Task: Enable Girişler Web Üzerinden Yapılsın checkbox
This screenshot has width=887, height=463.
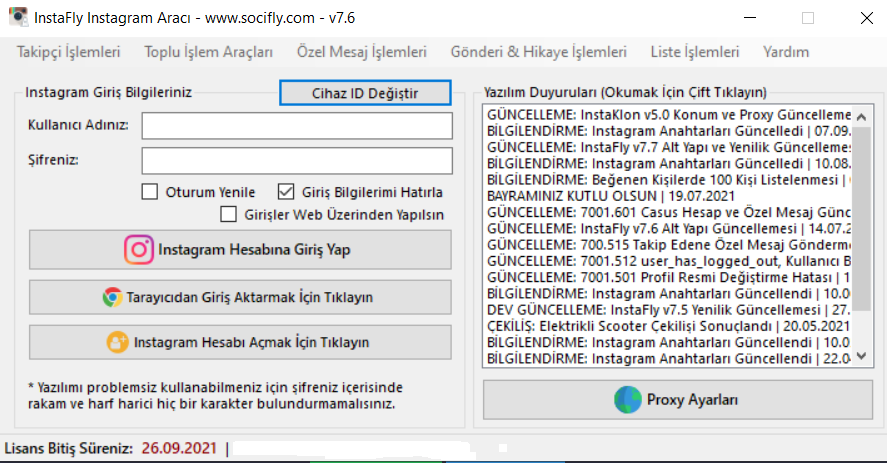Action: pos(229,215)
